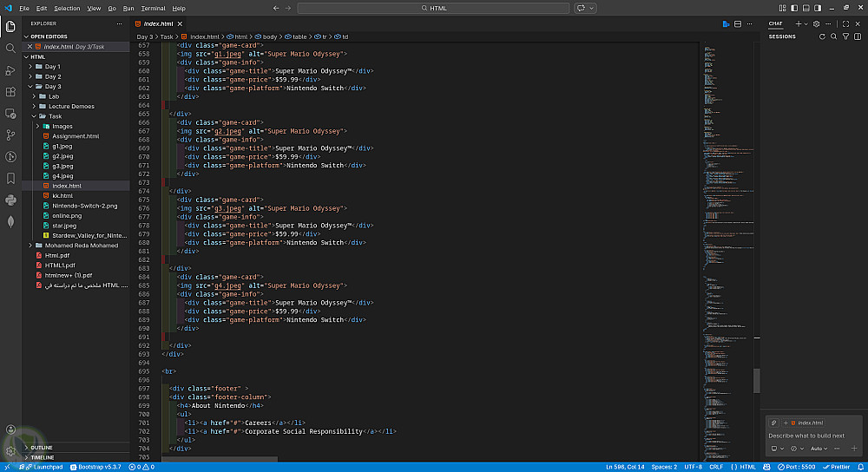Screen dimensions: 868x472
Task: Click Bootstrap v5.3.7 in status bar
Action: 95,467
